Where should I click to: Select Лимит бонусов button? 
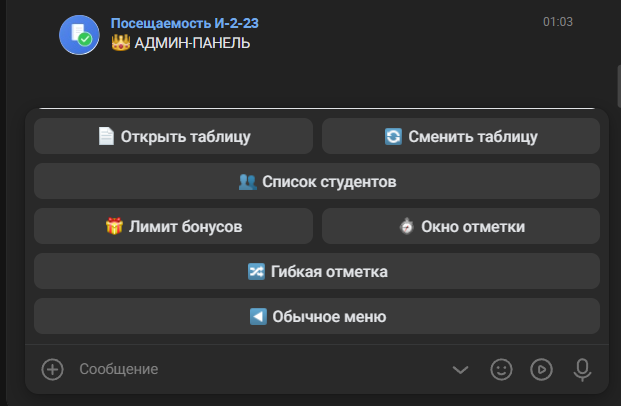[x=173, y=226]
